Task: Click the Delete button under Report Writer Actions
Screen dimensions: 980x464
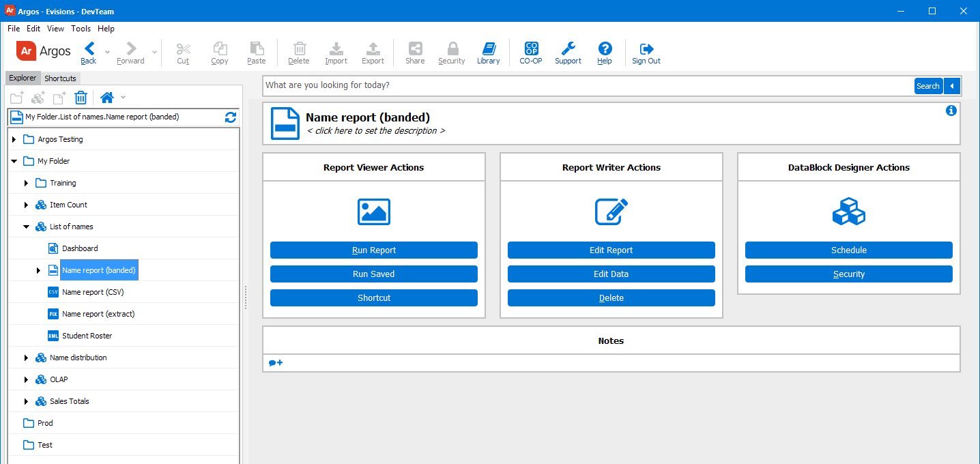Action: 611,298
